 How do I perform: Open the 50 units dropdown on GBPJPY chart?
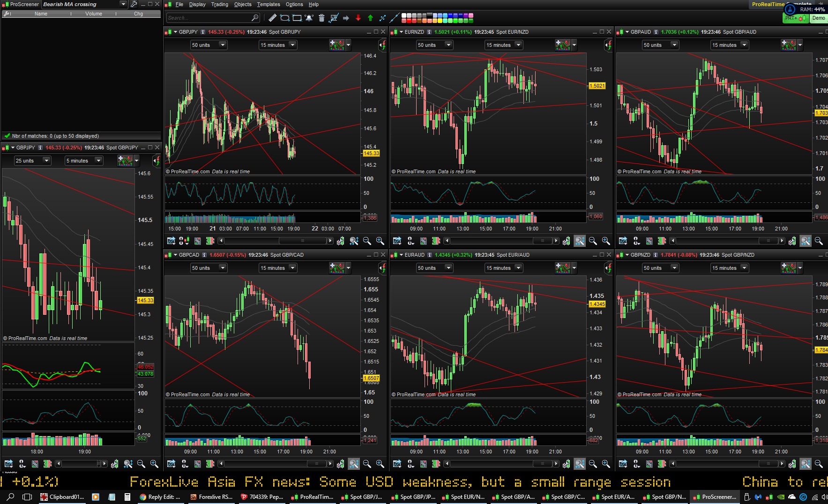pyautogui.click(x=209, y=45)
